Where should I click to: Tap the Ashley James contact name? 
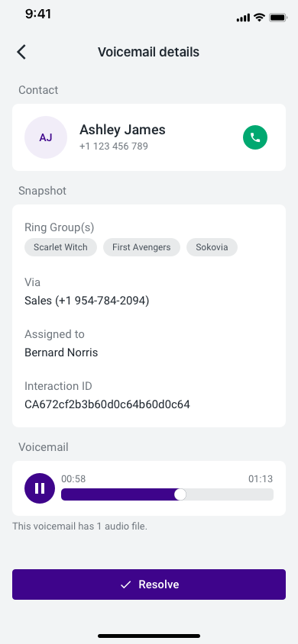pyautogui.click(x=122, y=130)
